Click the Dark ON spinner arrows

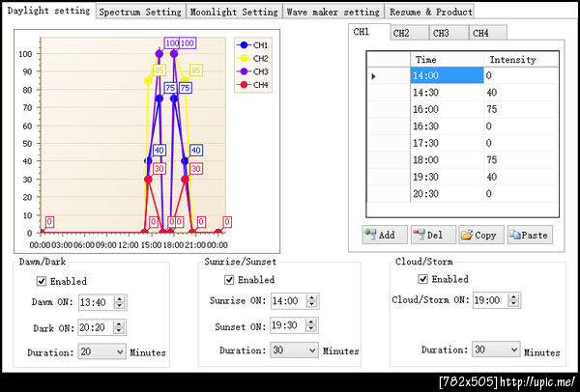(119, 327)
